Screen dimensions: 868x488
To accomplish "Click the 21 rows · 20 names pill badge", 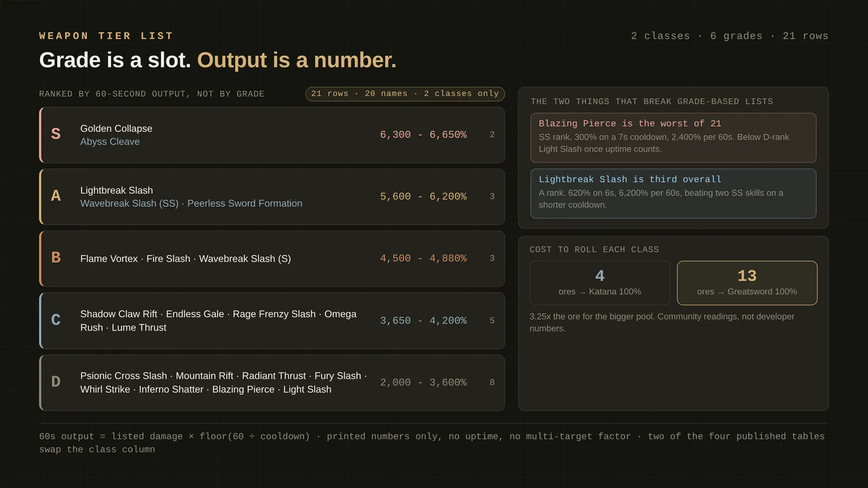I will point(405,94).
